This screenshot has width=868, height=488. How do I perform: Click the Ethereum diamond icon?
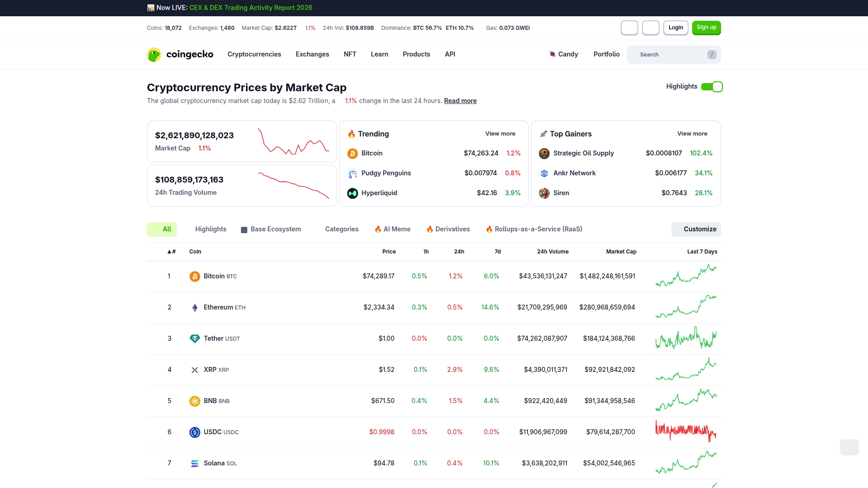click(195, 307)
